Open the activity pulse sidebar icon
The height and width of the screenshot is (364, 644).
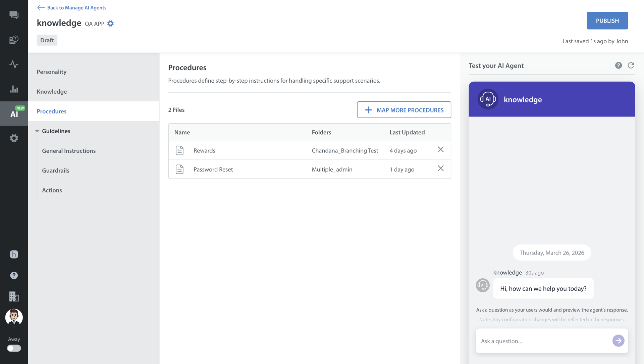pos(14,64)
